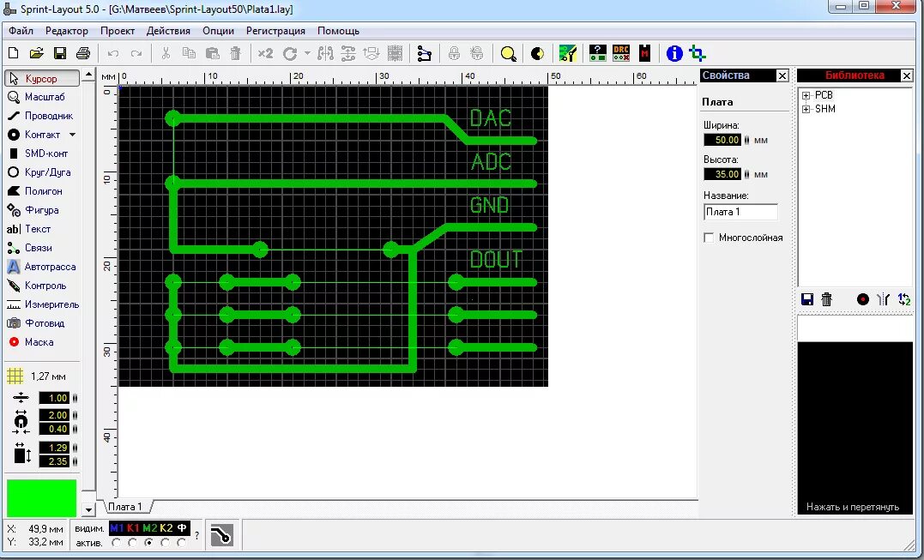Select the Связи connections tool
The width and height of the screenshot is (924, 560).
point(42,247)
